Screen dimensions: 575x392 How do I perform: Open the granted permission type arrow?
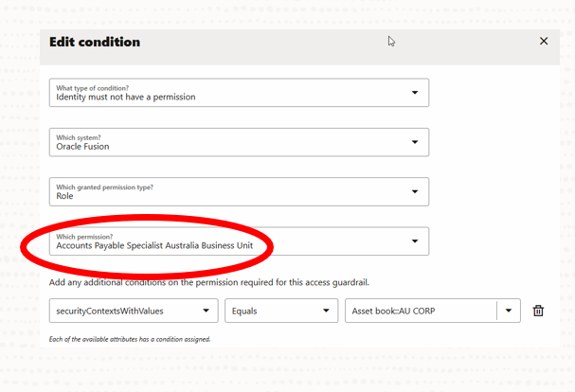(x=415, y=191)
